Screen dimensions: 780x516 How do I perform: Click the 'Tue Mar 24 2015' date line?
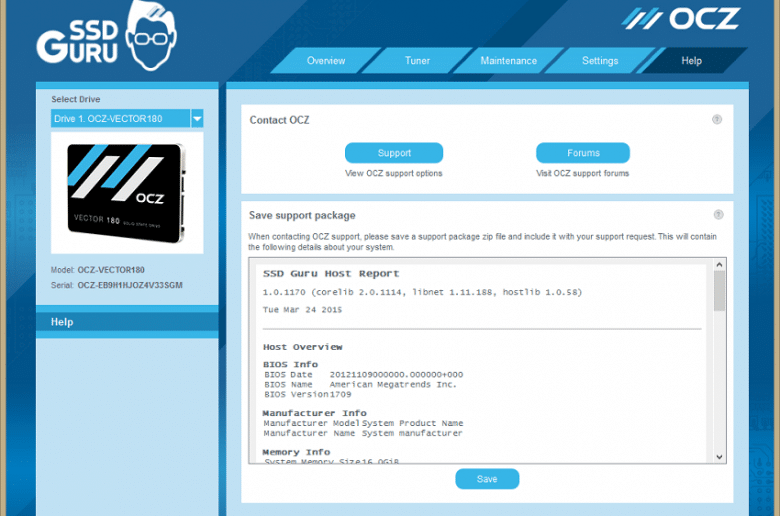pos(302,310)
